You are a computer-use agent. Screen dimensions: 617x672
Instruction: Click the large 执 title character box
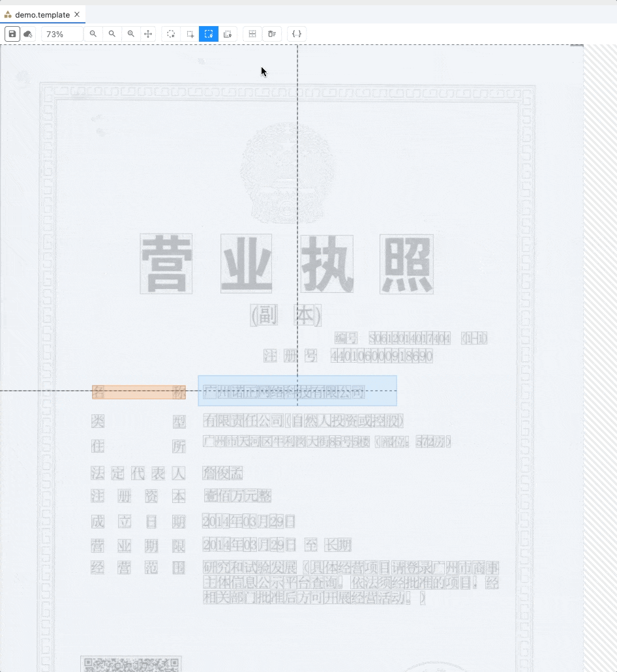[x=327, y=264]
